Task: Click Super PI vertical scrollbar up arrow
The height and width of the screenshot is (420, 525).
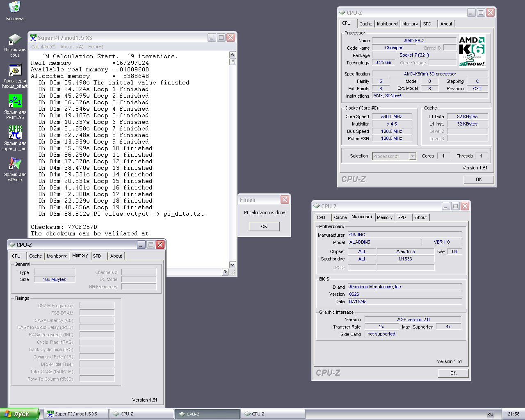Action: click(x=233, y=55)
